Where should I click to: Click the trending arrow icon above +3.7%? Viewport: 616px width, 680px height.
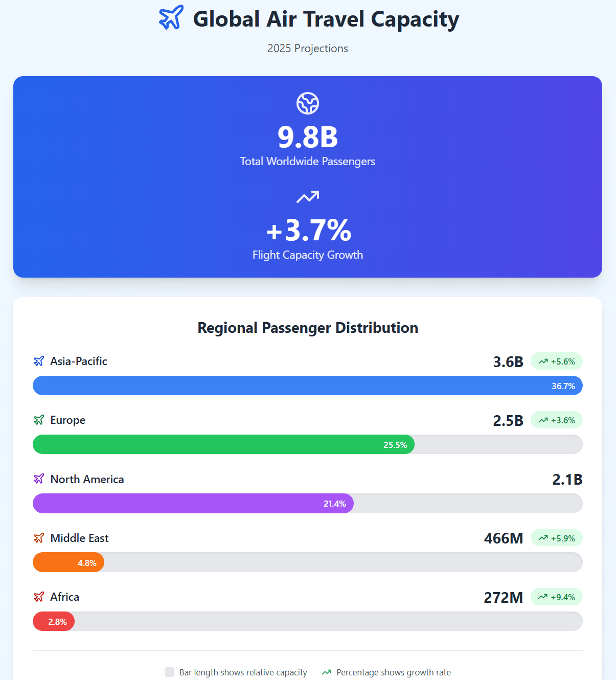(x=307, y=196)
